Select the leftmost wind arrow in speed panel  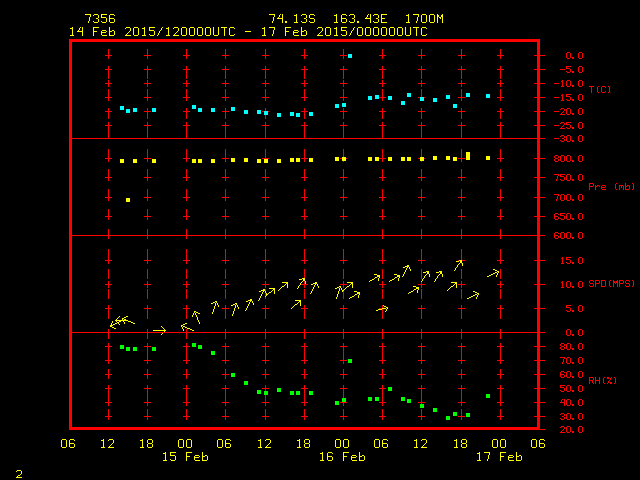(114, 324)
